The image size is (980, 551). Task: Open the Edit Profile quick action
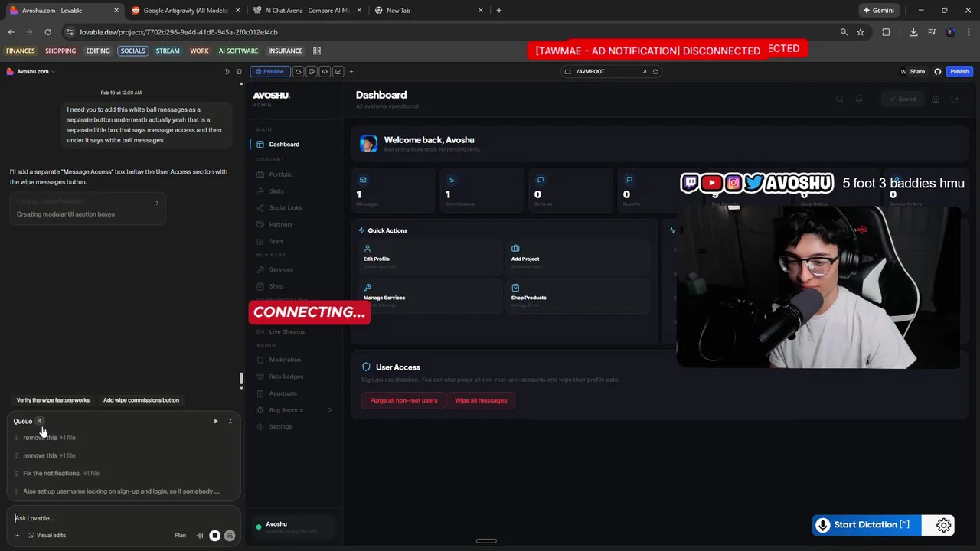[431, 259]
